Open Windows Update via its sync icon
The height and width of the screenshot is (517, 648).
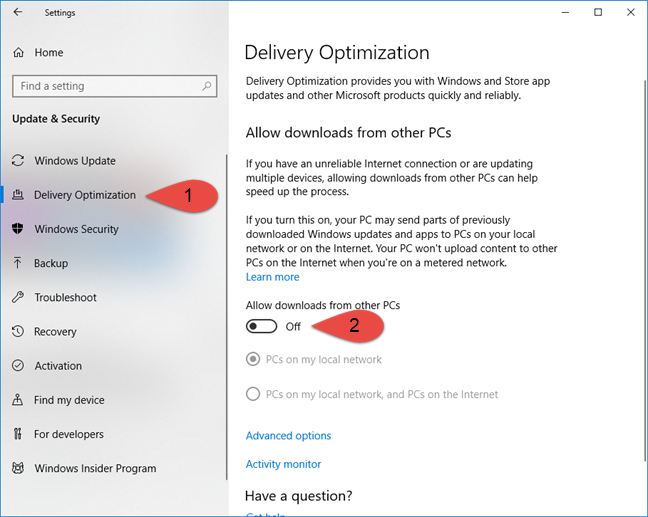pyautogui.click(x=18, y=160)
